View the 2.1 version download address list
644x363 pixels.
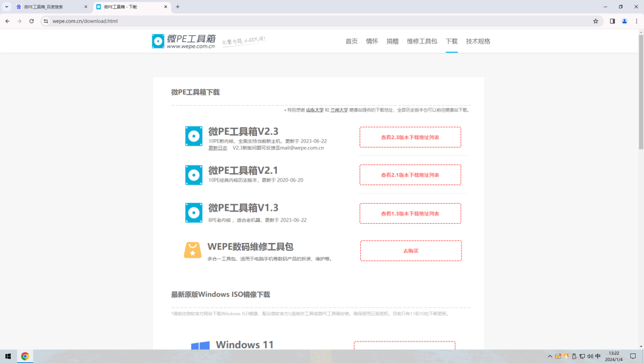[x=410, y=175]
